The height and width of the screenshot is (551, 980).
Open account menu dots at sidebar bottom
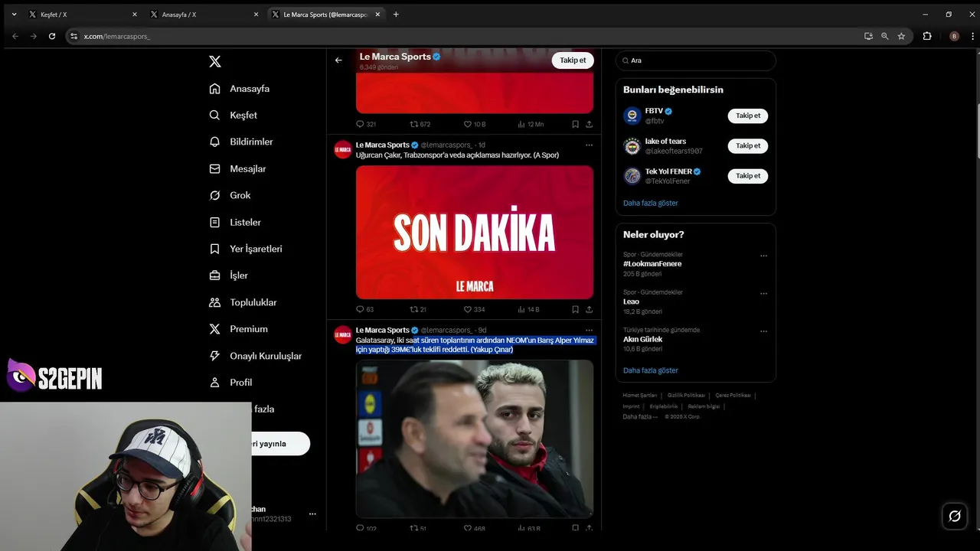coord(312,514)
